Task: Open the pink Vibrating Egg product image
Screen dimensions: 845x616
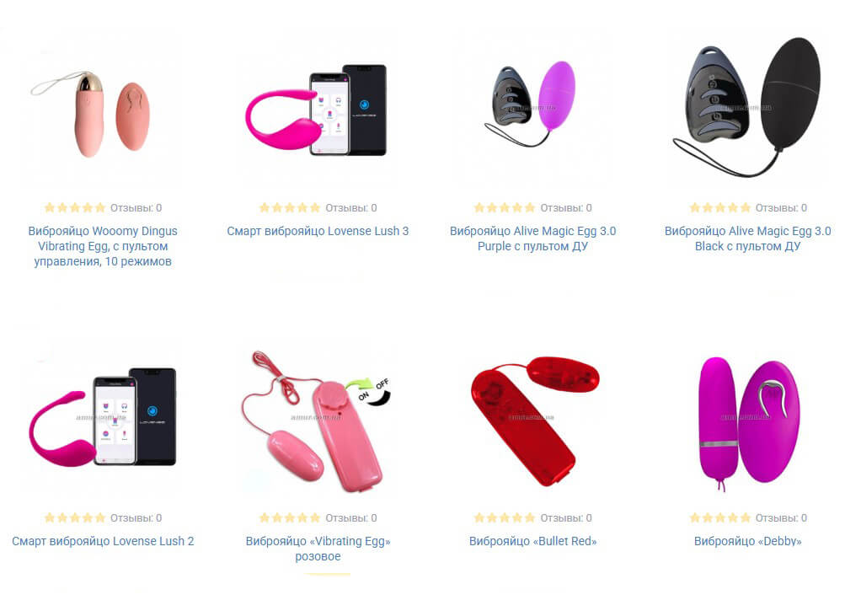Action: click(318, 422)
